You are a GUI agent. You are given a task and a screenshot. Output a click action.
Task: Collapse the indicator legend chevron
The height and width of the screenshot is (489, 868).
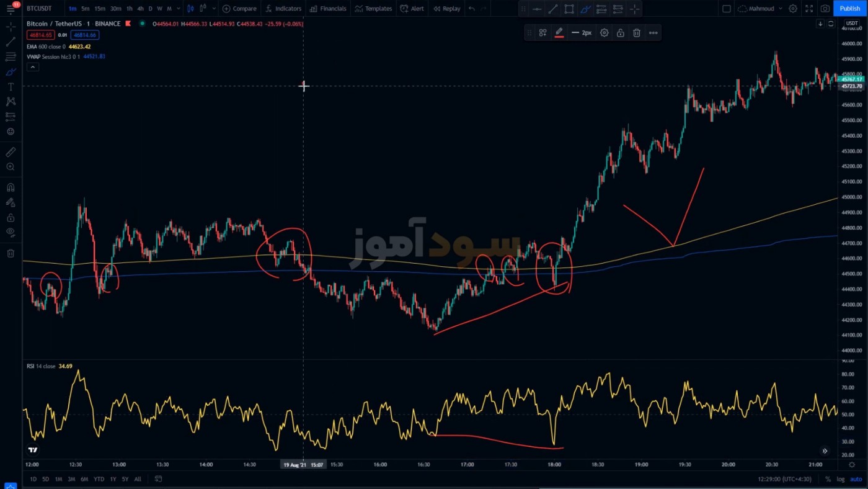coord(33,66)
